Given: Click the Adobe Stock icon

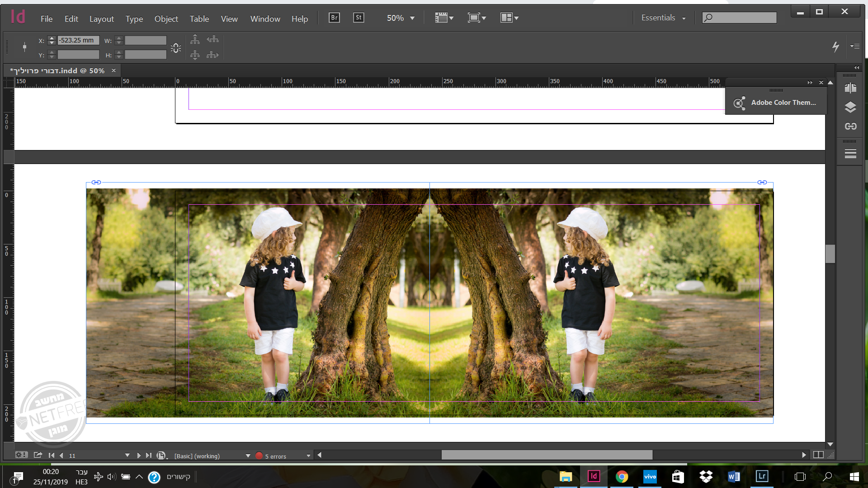Looking at the screenshot, I should point(359,18).
